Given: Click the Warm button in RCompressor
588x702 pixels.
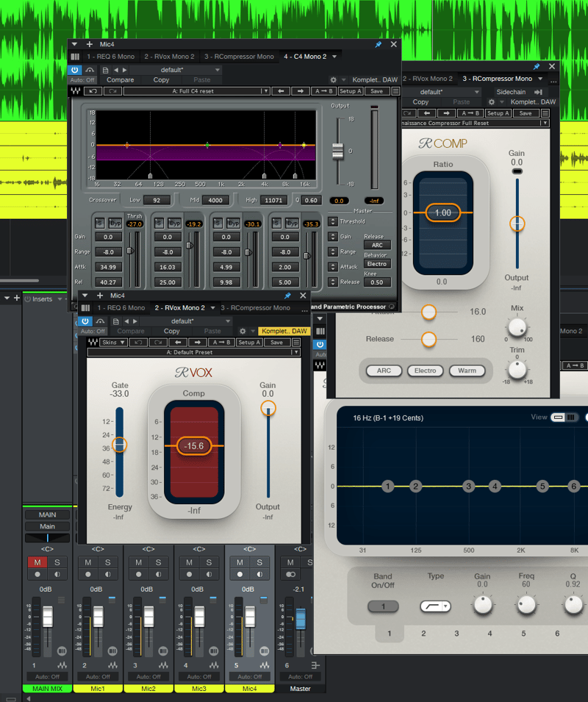Looking at the screenshot, I should pyautogui.click(x=467, y=370).
